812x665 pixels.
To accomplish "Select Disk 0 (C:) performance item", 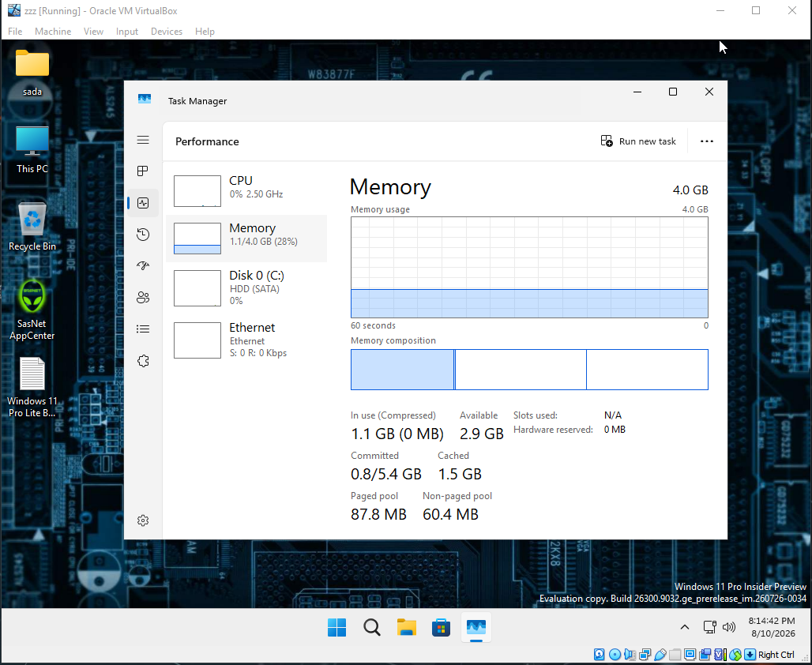I will (246, 288).
